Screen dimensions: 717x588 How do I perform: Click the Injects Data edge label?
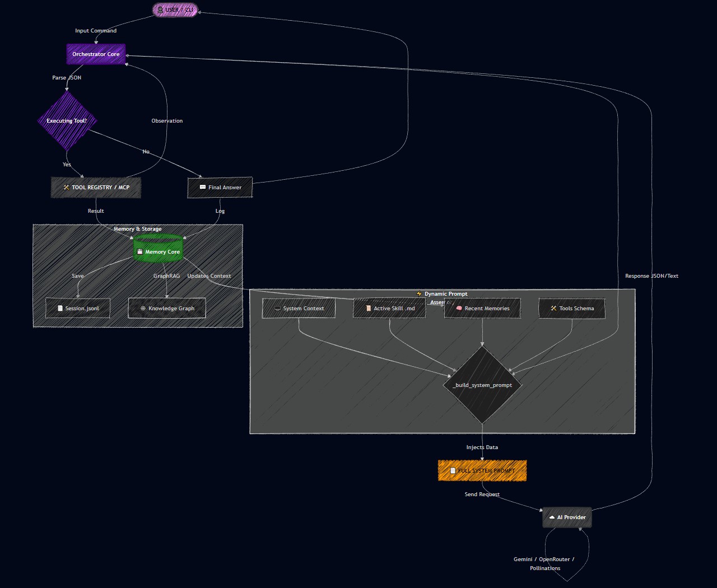(482, 447)
